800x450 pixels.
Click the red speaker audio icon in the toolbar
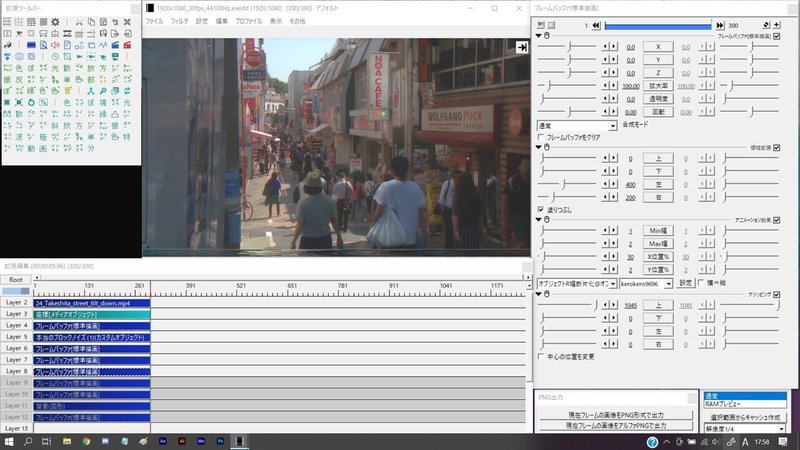coord(55,45)
